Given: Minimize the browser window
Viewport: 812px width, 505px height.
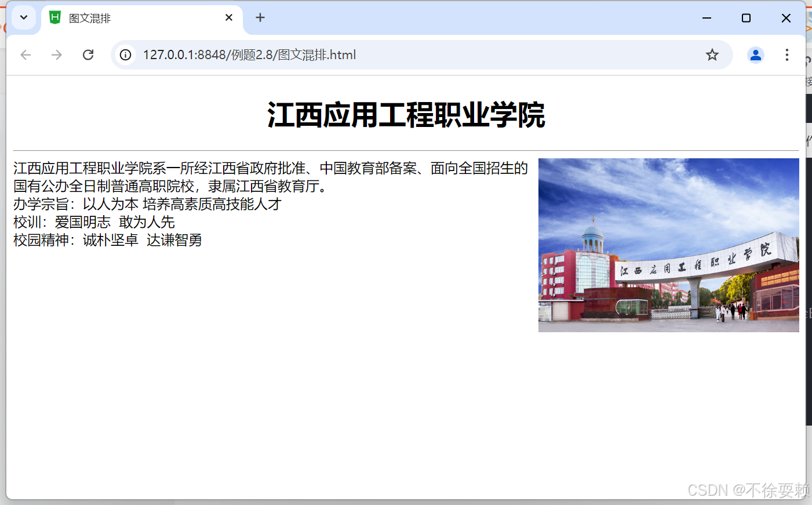Looking at the screenshot, I should [707, 18].
